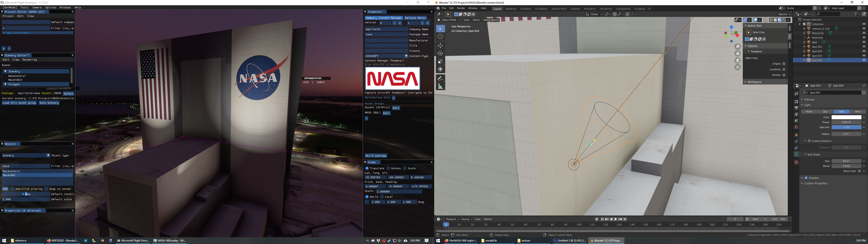The width and height of the screenshot is (868, 244).
Task: Hide Spot.004 using its eye icon
Action: [864, 60]
